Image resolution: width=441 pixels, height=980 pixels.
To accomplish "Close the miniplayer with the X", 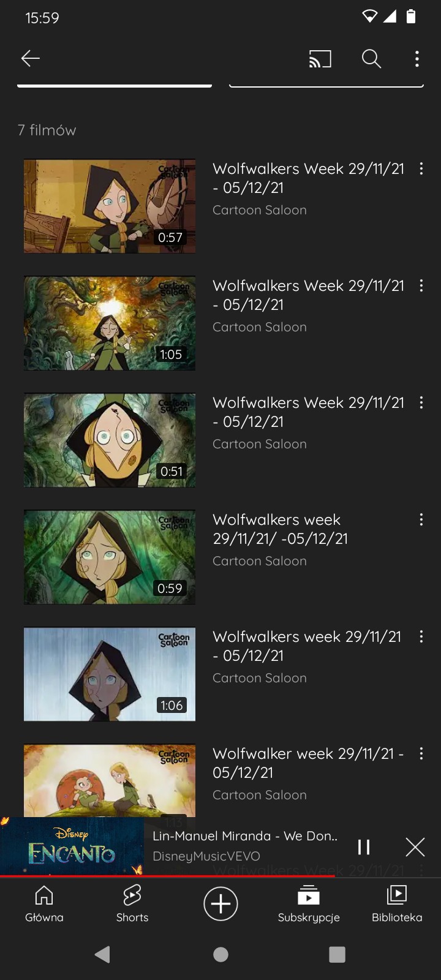I will (x=415, y=847).
